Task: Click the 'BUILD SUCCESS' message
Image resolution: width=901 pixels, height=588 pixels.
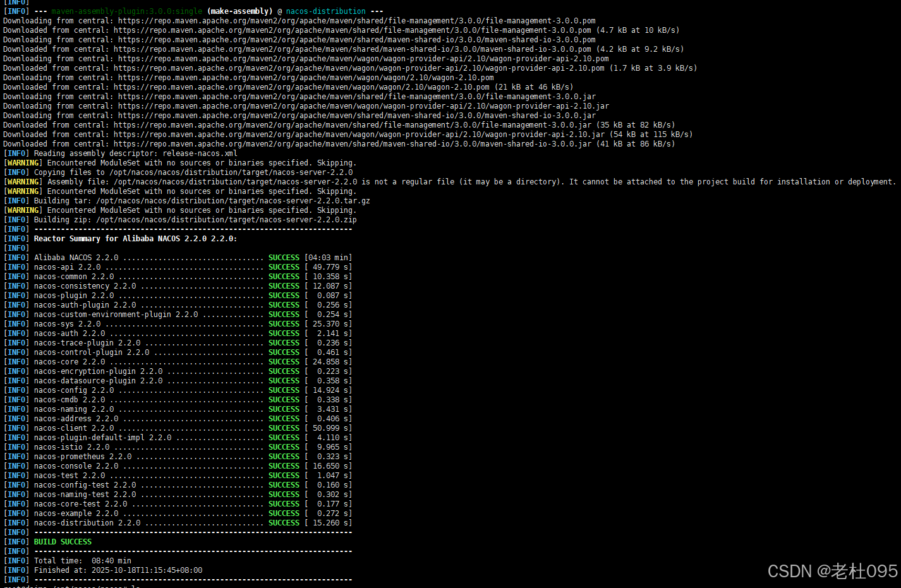Action: tap(63, 542)
